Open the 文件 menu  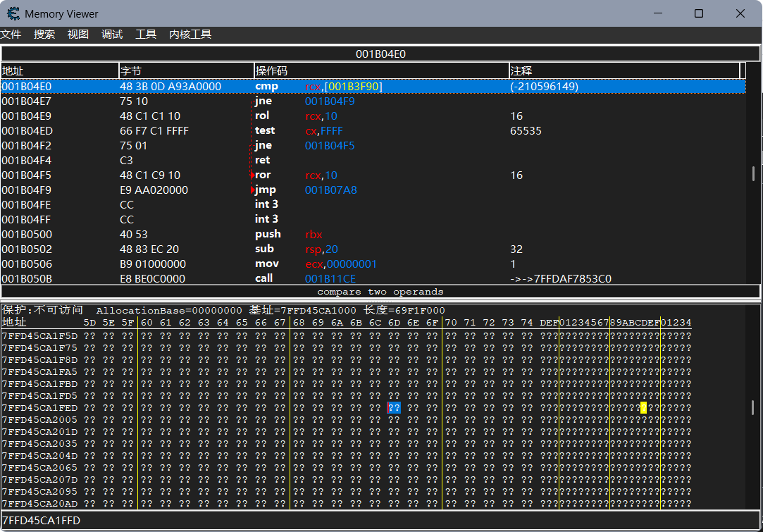click(11, 35)
